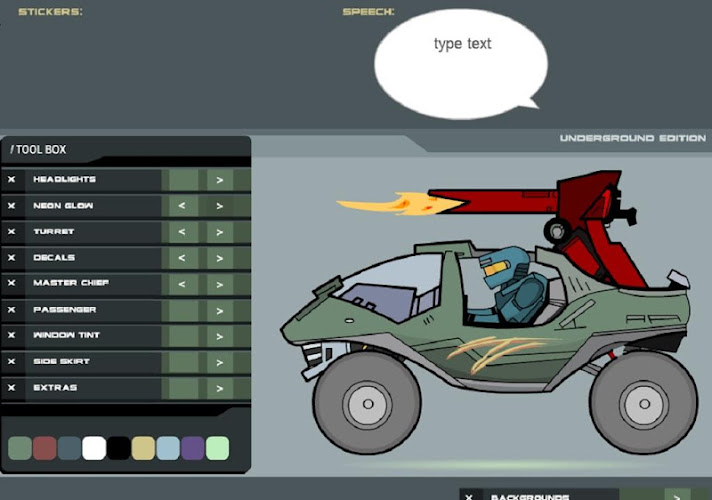
Task: Cycle to next headlights option
Action: [220, 180]
